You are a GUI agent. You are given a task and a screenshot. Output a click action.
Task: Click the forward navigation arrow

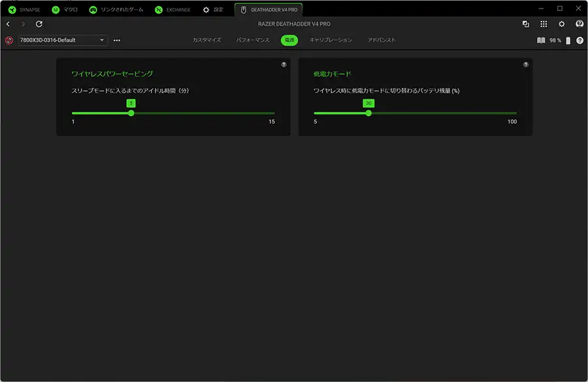(23, 24)
